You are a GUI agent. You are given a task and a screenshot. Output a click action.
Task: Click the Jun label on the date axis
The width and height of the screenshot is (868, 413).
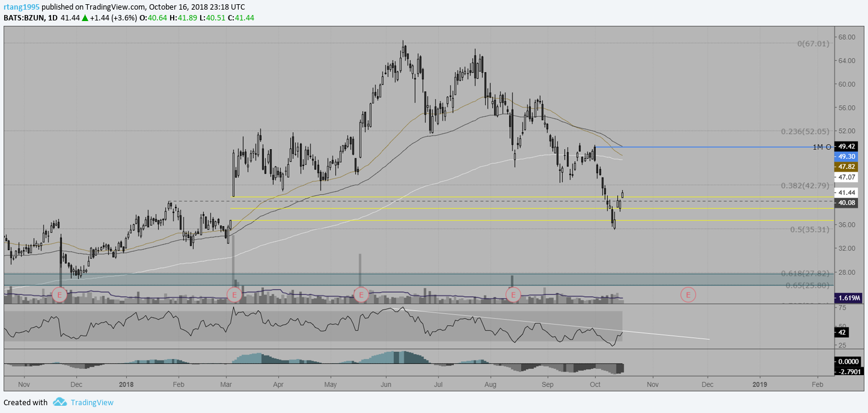(386, 384)
